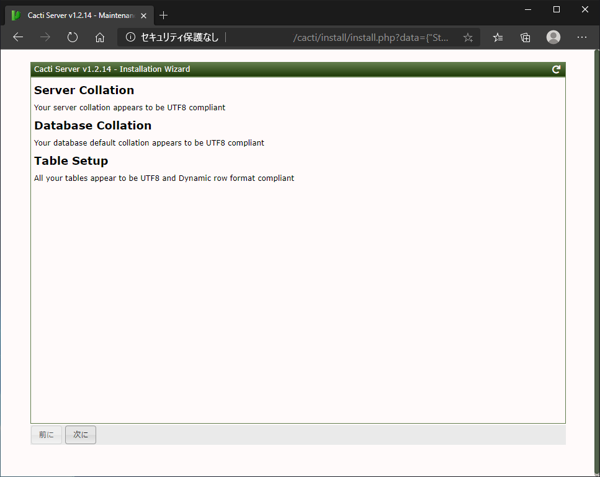Screen dimensions: 600x477
Task: Click the wizard refresh icon in green header
Action: [556, 69]
